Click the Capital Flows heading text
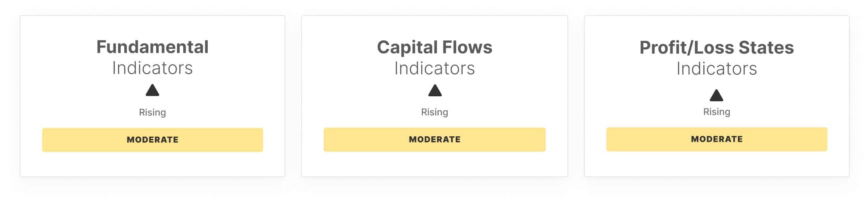The image size is (868, 200). click(435, 47)
